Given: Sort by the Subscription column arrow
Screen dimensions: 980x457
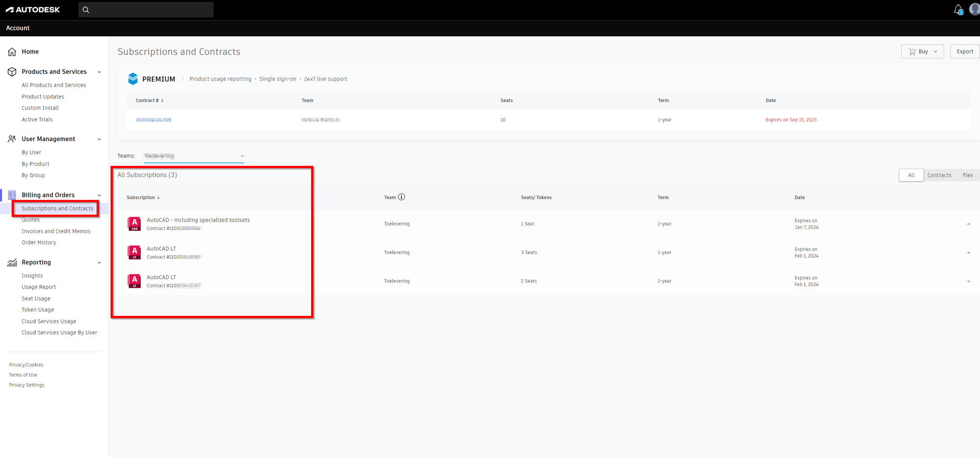Looking at the screenshot, I should point(158,198).
